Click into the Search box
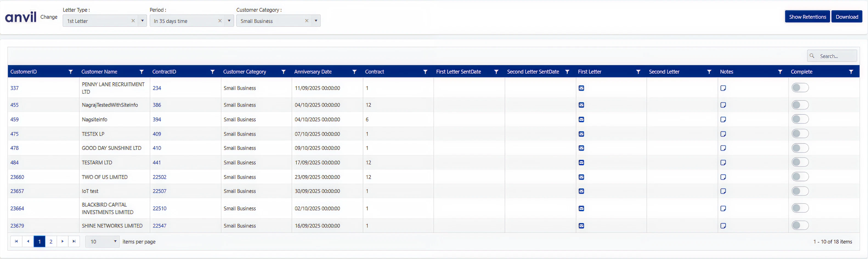Image resolution: width=868 pixels, height=259 pixels. [836, 56]
